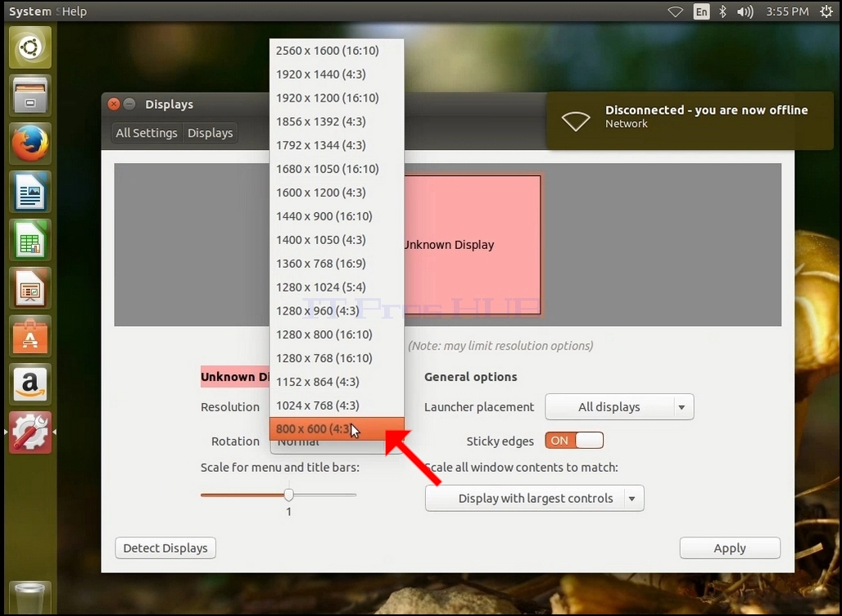842x616 pixels.
Task: Open the Launcher placement All displays dropdown
Action: pyautogui.click(x=619, y=407)
